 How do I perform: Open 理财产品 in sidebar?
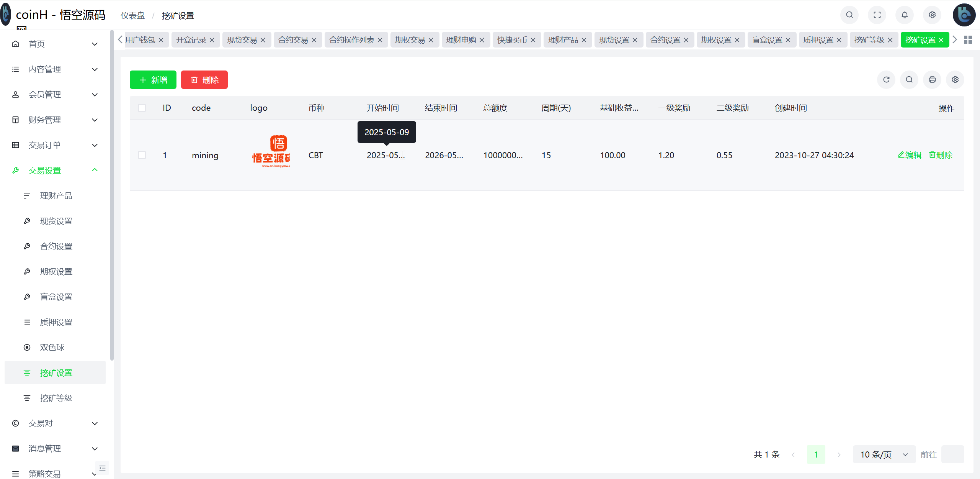pyautogui.click(x=55, y=196)
